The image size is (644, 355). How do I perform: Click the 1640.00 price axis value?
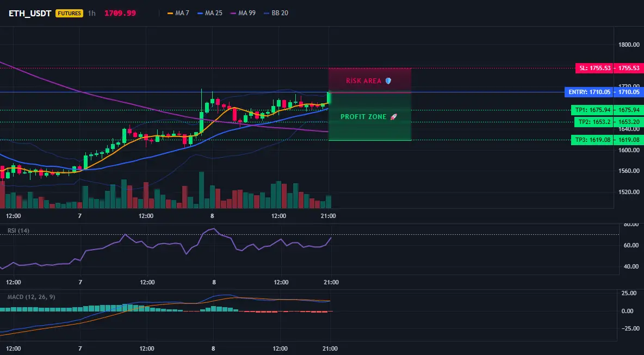[x=629, y=129]
